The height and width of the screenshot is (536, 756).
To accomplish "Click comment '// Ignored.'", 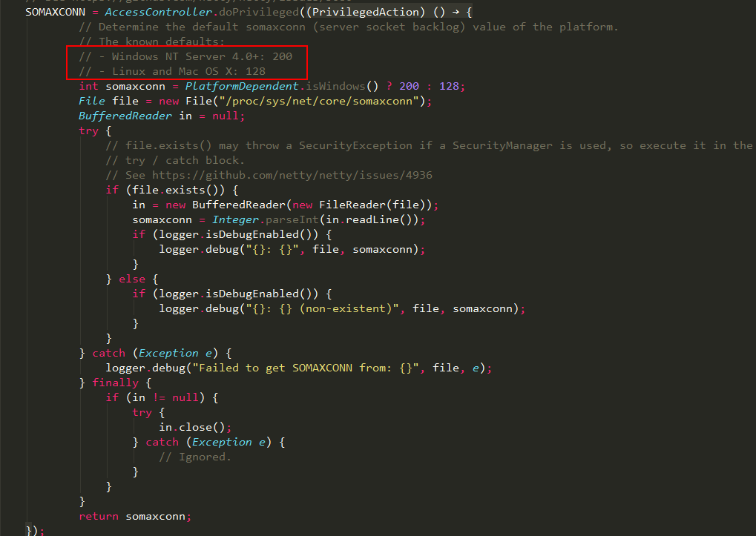I will 195,457.
